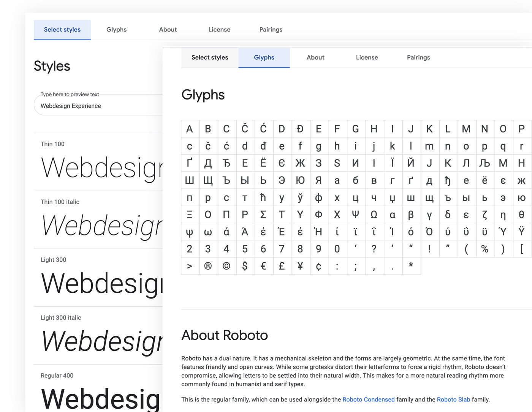The height and width of the screenshot is (412, 532).
Task: Select the Regular 400 style label
Action: tap(57, 376)
